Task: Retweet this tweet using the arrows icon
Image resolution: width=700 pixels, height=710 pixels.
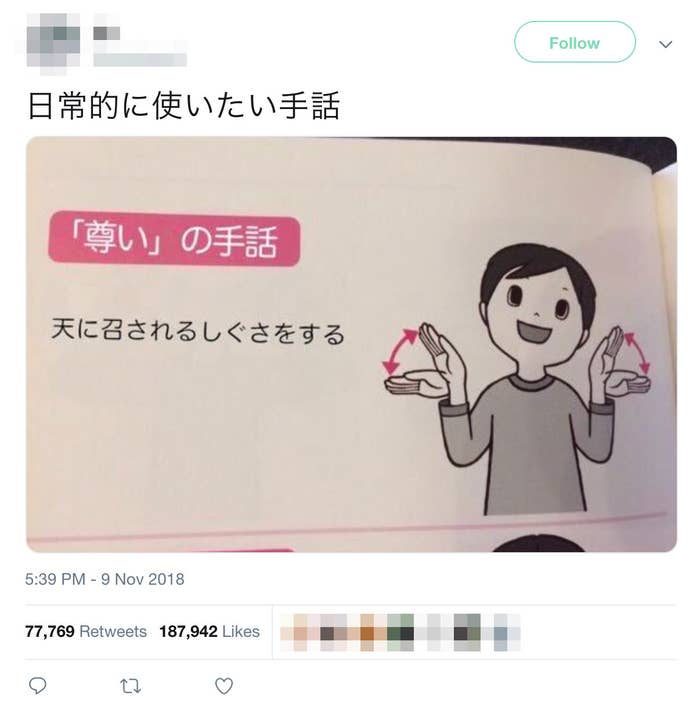Action: click(130, 686)
